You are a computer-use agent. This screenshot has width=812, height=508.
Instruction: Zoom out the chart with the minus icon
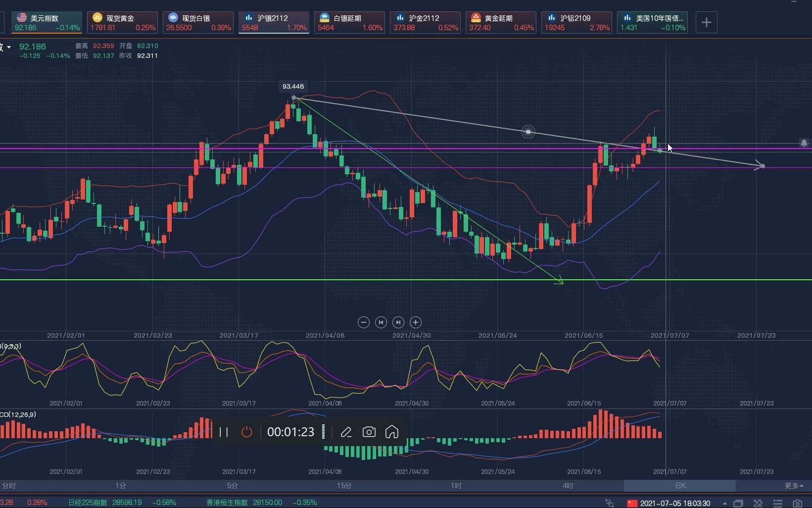[x=363, y=322]
